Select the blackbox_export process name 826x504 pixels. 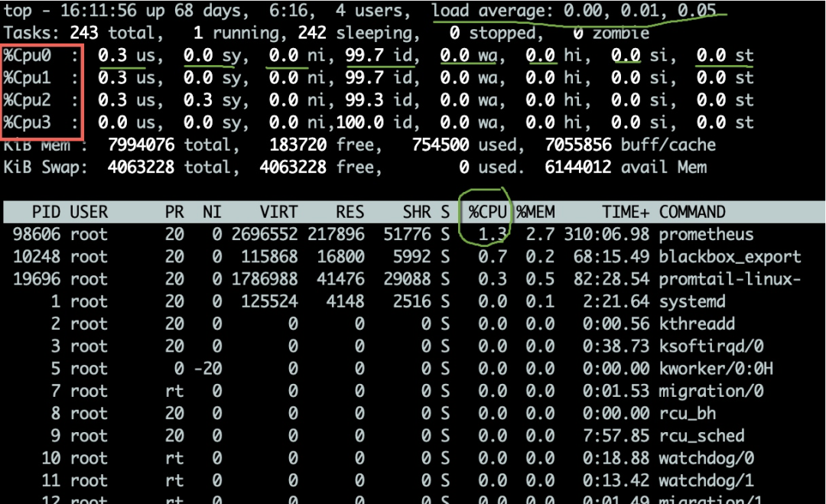(x=730, y=257)
